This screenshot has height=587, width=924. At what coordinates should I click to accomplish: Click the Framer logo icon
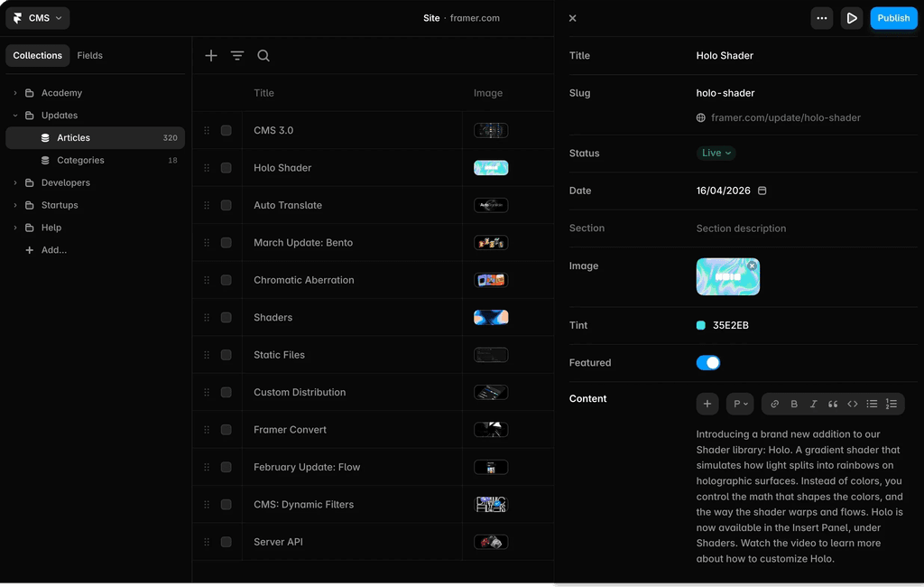coord(18,18)
